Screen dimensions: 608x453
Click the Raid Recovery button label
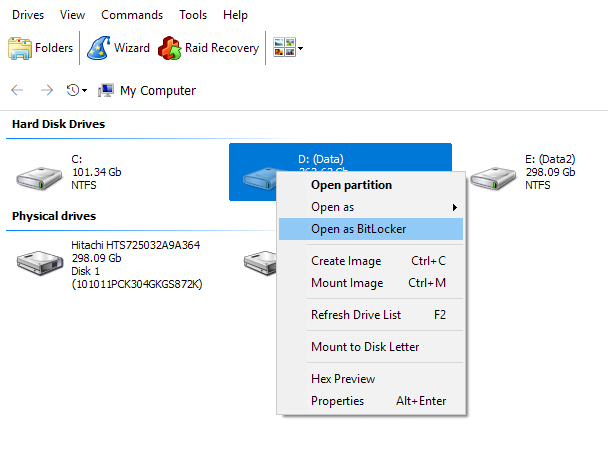[x=222, y=48]
